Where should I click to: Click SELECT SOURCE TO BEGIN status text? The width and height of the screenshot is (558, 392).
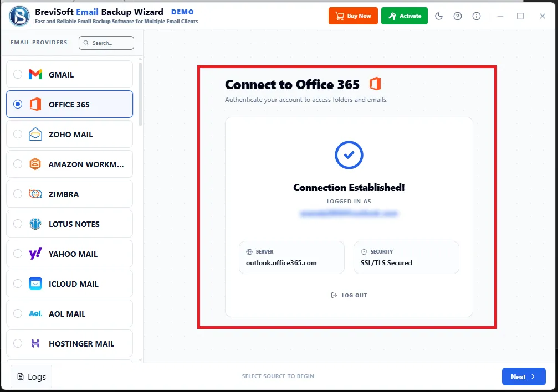point(278,376)
